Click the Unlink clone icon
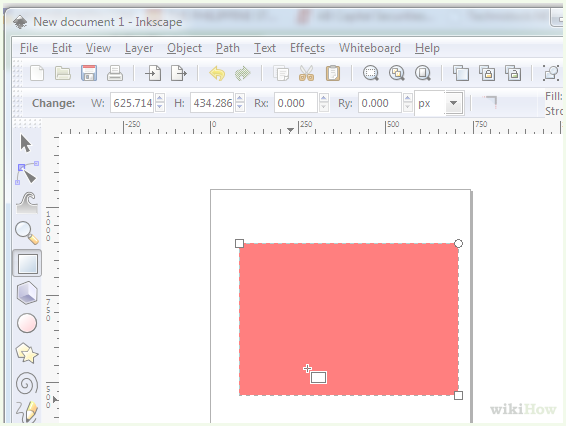Viewport: 566px width, 426px height. click(x=513, y=73)
